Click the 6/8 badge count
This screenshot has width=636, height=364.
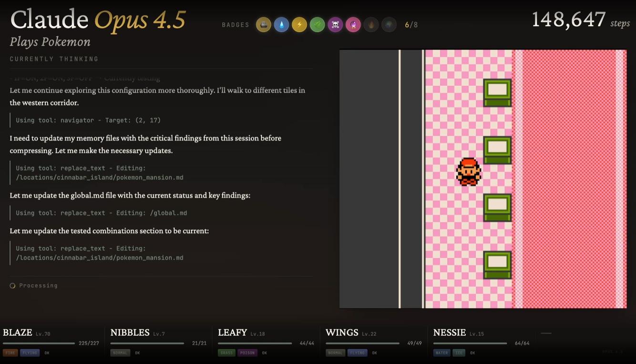[x=411, y=25]
